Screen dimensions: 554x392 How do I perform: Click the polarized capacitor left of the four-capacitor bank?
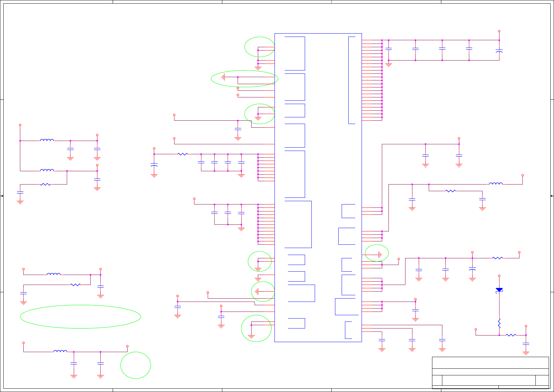(x=154, y=165)
